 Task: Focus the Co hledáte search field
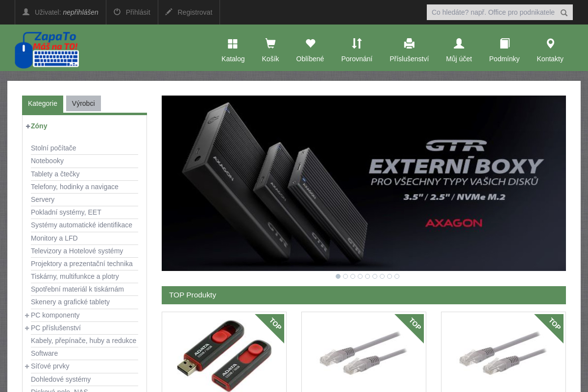click(492, 12)
